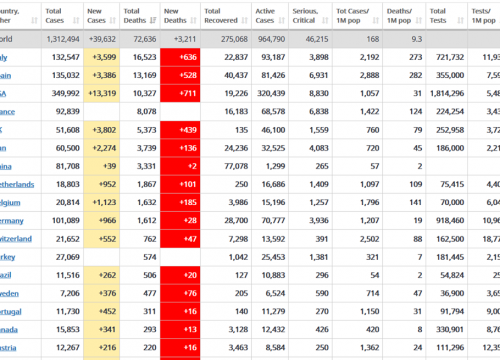Click the red +76 new deaths cell
The height and width of the screenshot is (360, 500).
[x=180, y=293]
